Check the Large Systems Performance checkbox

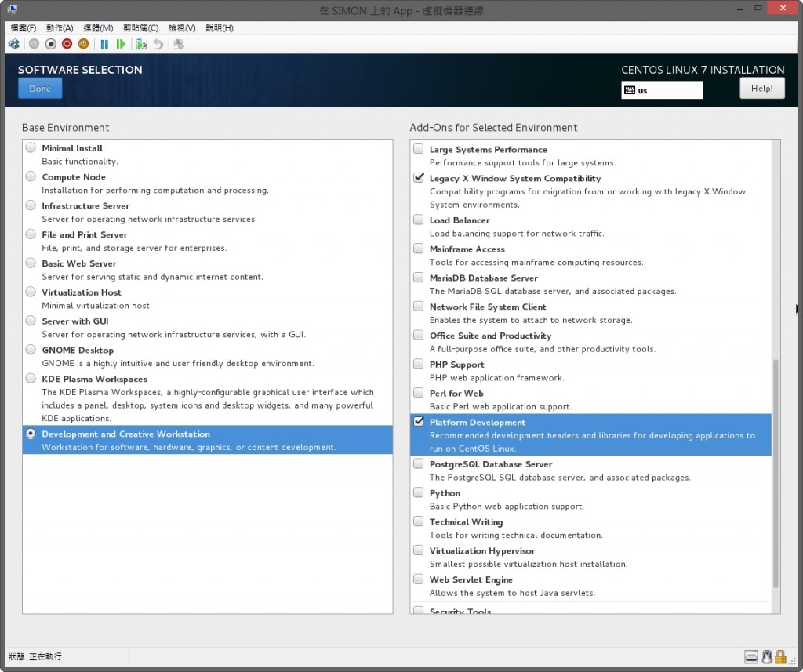click(419, 148)
